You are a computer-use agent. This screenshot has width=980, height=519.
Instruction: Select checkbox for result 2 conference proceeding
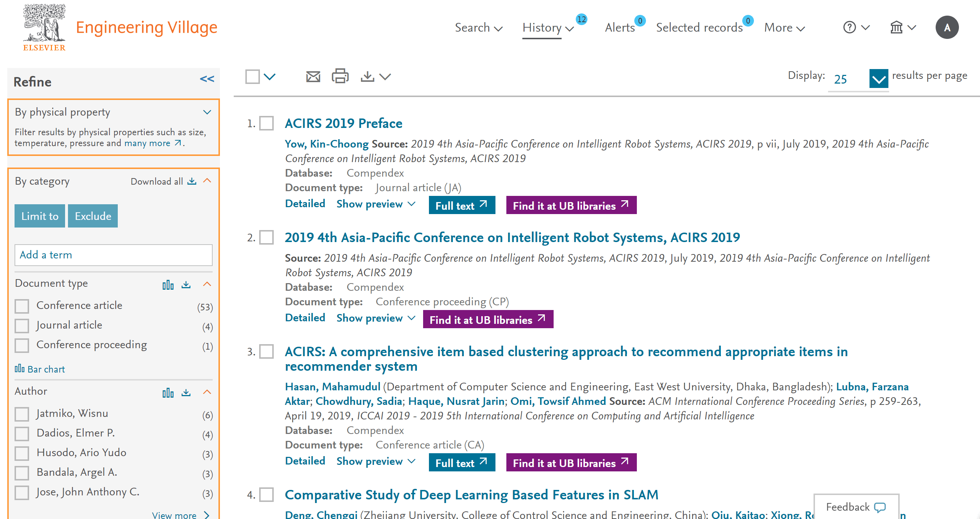[x=266, y=237]
